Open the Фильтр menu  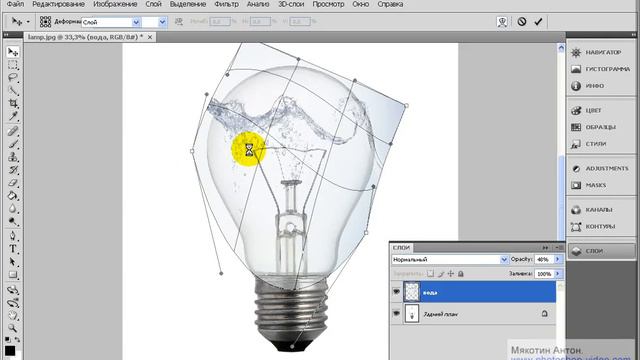pyautogui.click(x=226, y=4)
